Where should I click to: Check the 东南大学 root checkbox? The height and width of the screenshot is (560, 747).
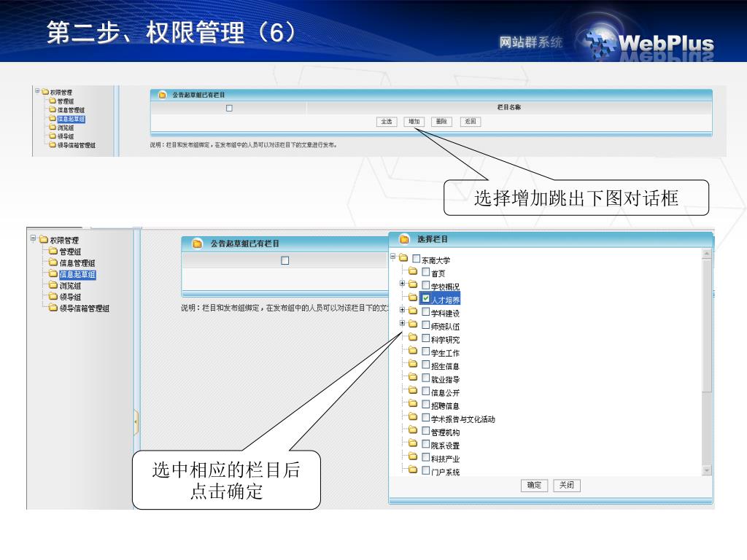click(417, 259)
